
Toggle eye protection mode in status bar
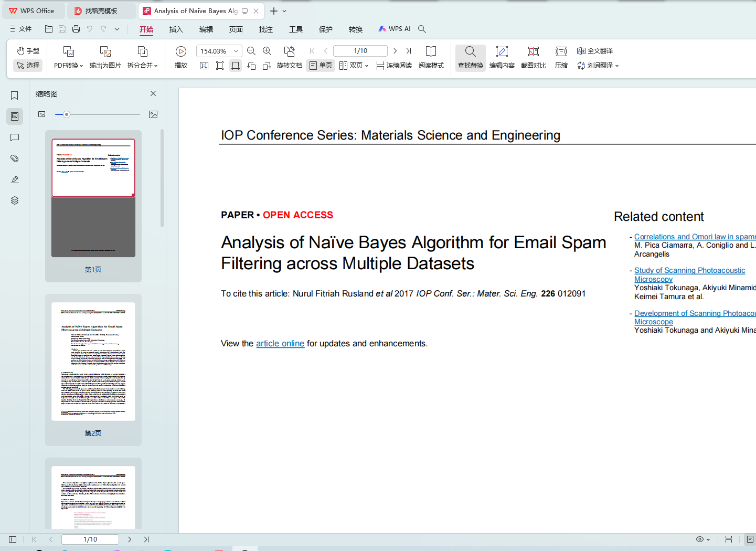699,539
